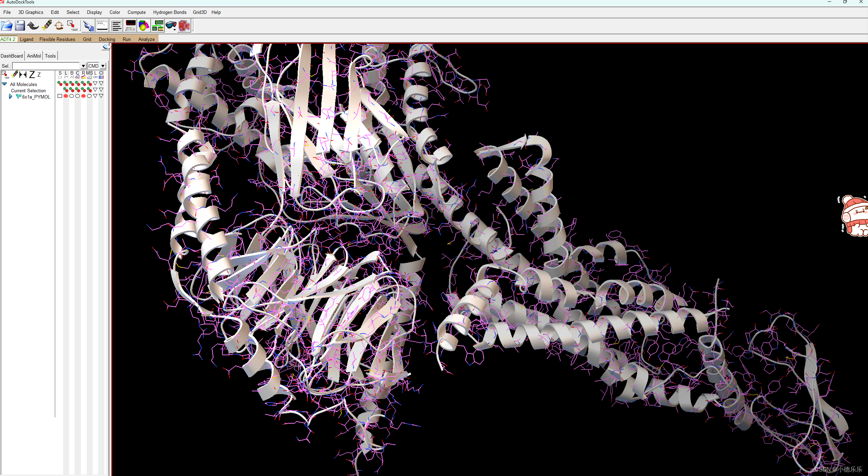Toggle ribbon display for 6x1a_PYMOL

(83, 96)
